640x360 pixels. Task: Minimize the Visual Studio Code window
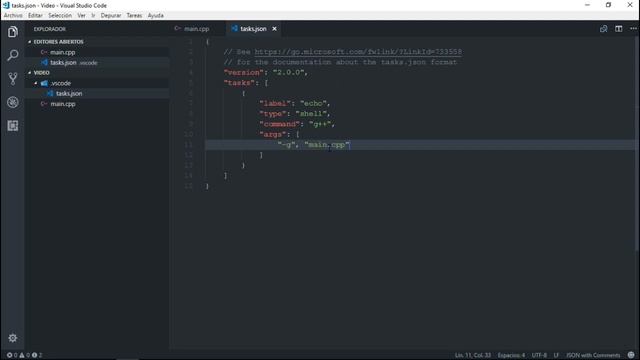[587, 5]
